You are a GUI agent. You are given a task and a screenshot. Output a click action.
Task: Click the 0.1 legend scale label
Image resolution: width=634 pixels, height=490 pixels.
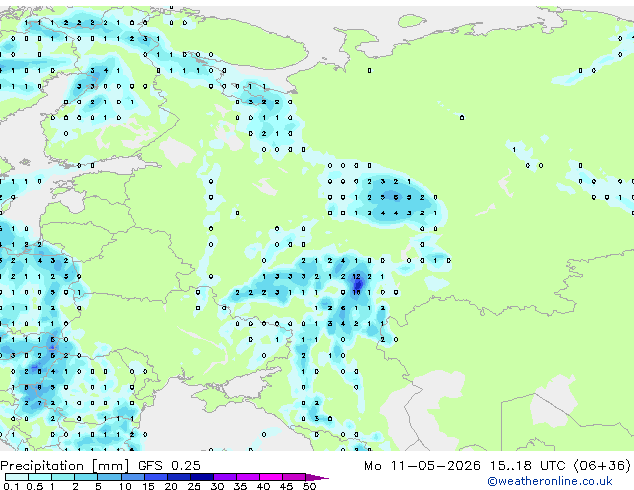[11, 486]
